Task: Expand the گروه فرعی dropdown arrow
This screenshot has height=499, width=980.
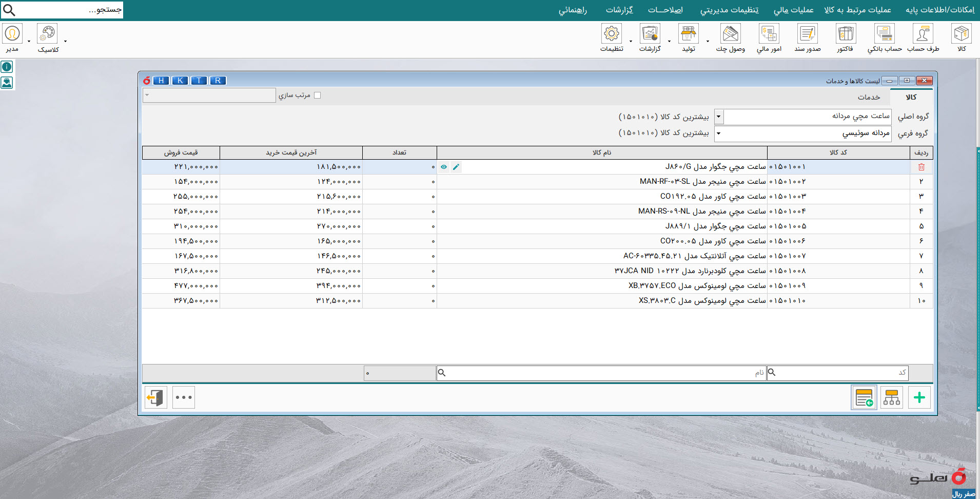Action: coord(719,133)
